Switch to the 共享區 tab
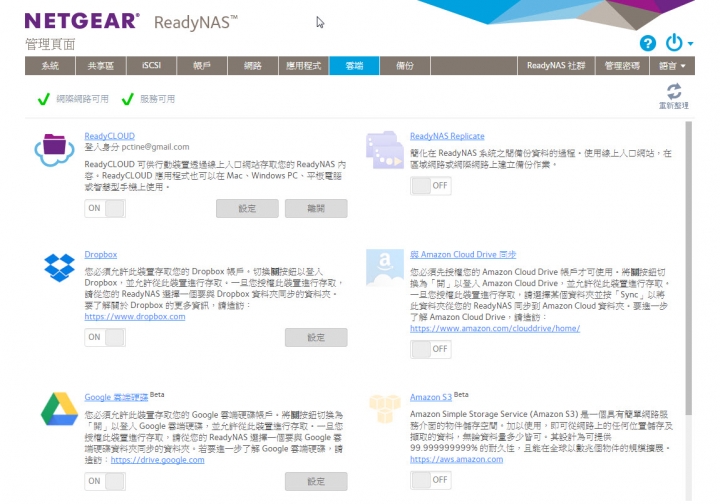Image resolution: width=720 pixels, height=504 pixels. coord(101,66)
